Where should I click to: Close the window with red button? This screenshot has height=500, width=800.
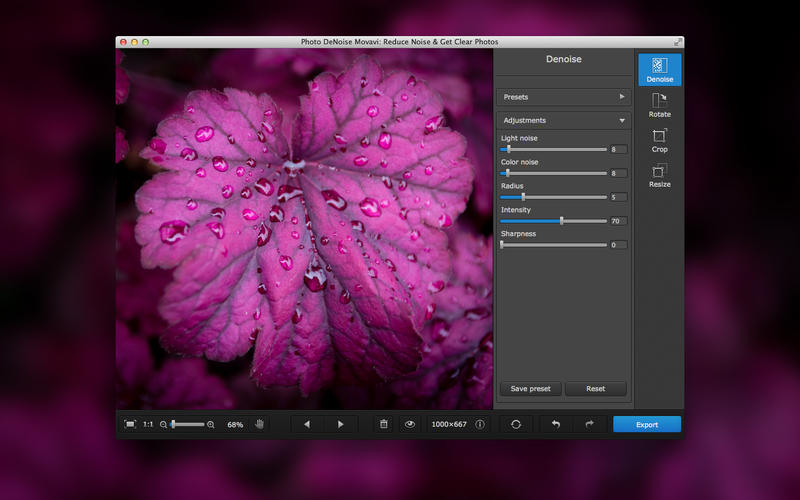tap(123, 42)
